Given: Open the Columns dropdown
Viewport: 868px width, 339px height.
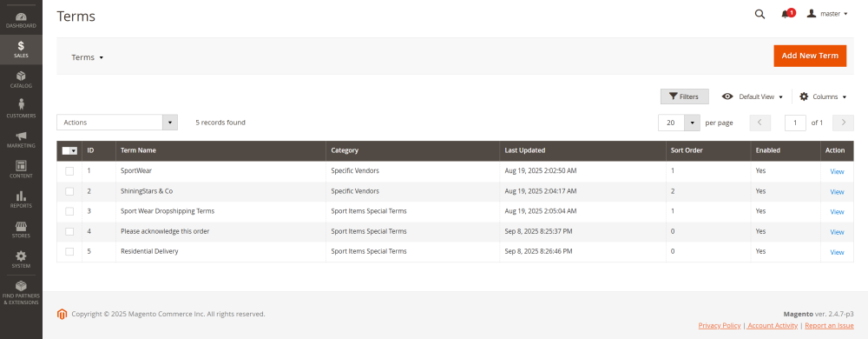Looking at the screenshot, I should 823,96.
